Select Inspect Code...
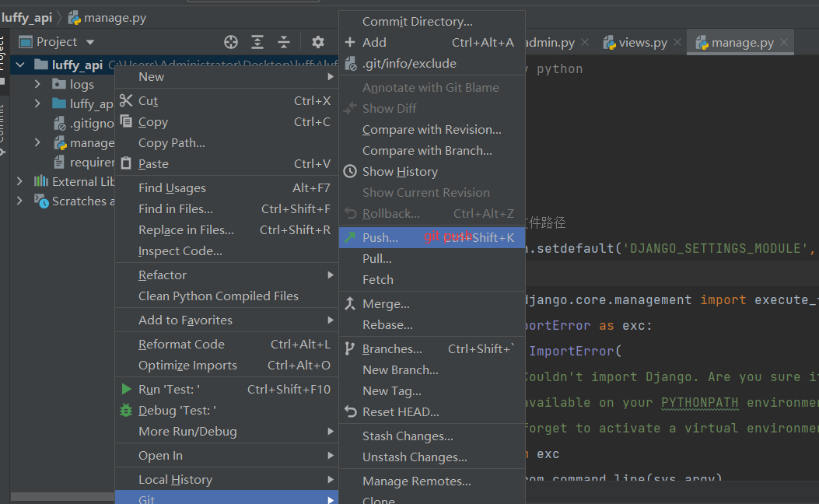The image size is (819, 504). click(x=226, y=250)
